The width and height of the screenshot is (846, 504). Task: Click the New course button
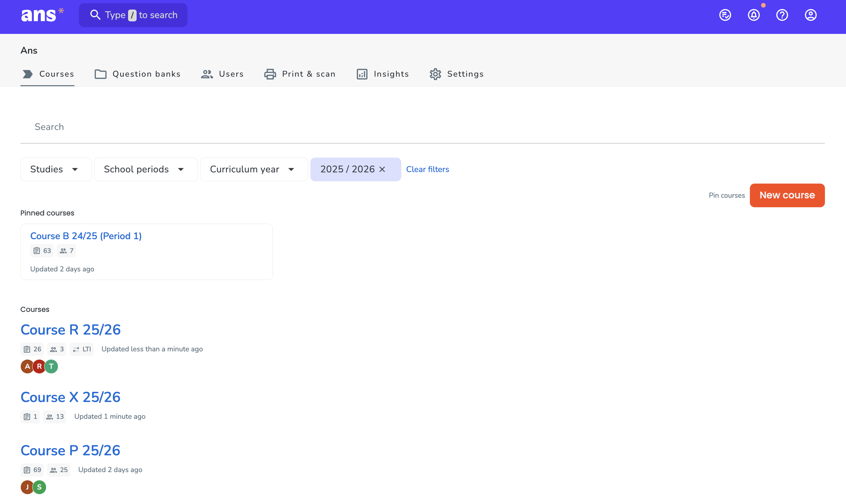tap(787, 195)
